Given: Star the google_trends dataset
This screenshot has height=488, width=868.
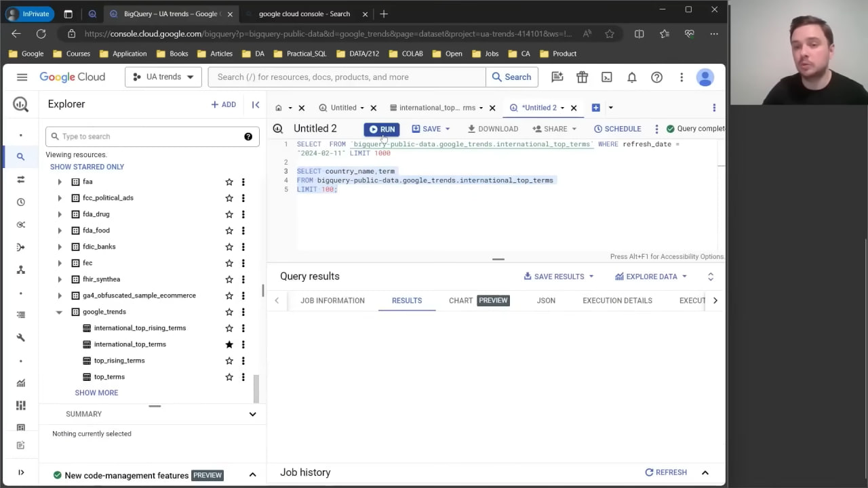Looking at the screenshot, I should [x=229, y=312].
